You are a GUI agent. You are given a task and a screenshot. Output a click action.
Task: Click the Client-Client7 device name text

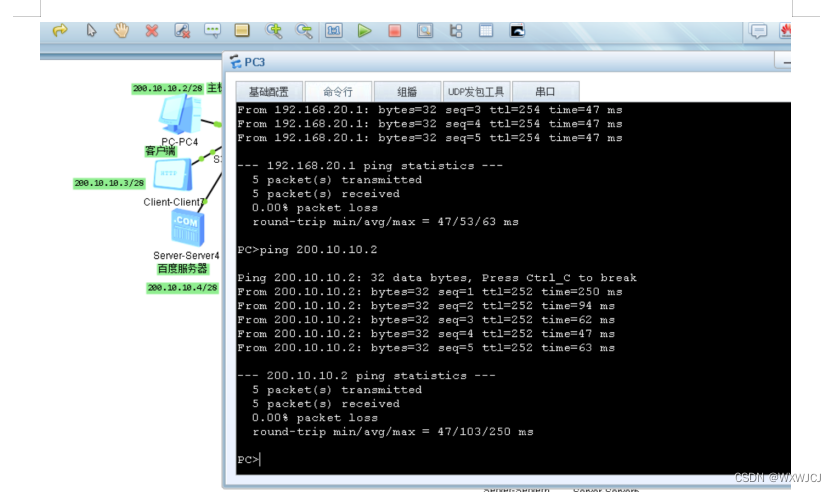[x=173, y=202]
